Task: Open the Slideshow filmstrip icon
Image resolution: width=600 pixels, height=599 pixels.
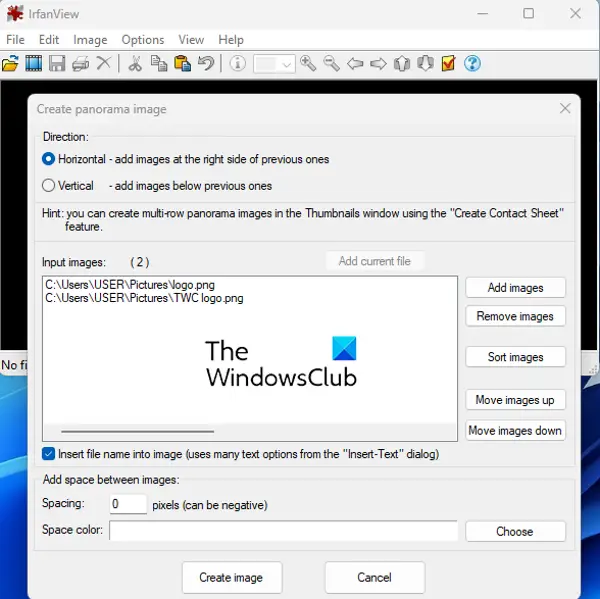Action: coord(34,64)
